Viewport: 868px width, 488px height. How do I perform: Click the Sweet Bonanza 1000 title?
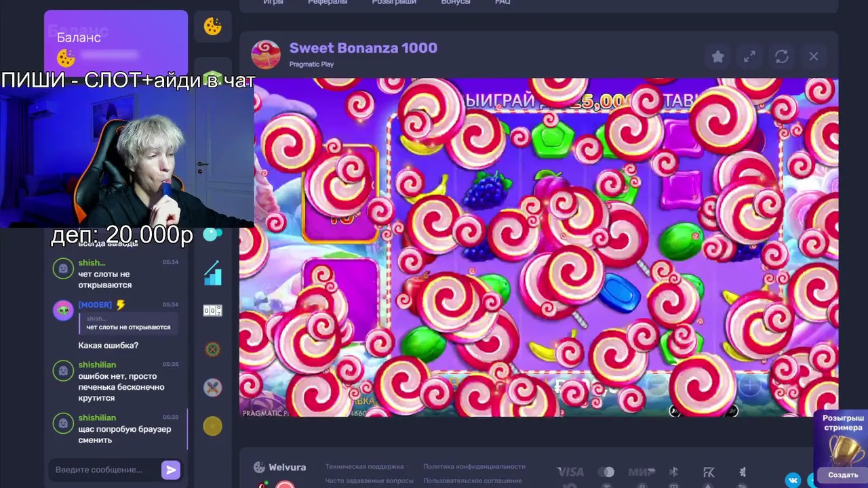[363, 48]
